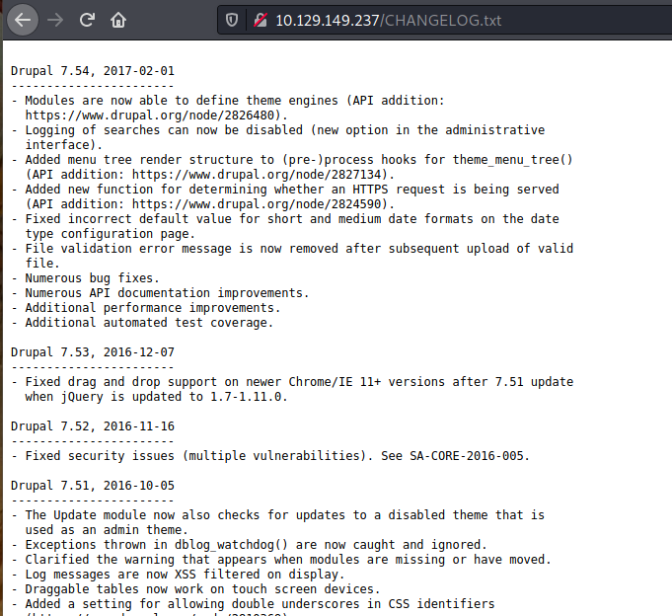Click the line "Numerous API documentation improvements."
672x616 pixels.
pos(167,293)
